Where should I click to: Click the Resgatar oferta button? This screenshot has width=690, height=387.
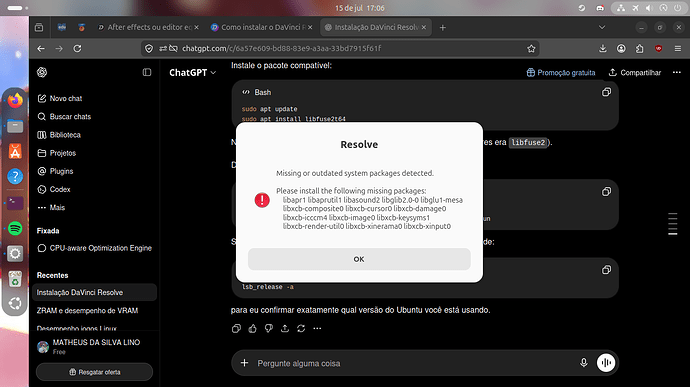[94, 372]
